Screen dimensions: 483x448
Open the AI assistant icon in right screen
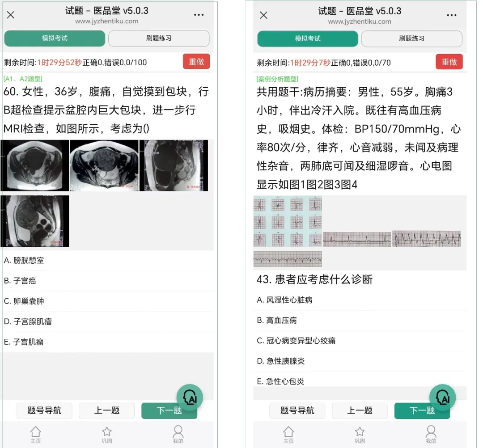pyautogui.click(x=442, y=397)
